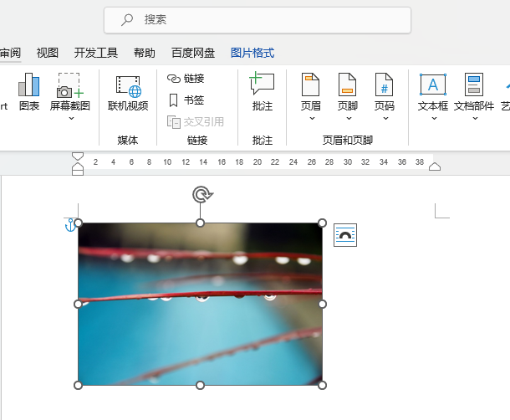Click the 交叉引用 cross-reference button
The image size is (510, 420).
[196, 122]
